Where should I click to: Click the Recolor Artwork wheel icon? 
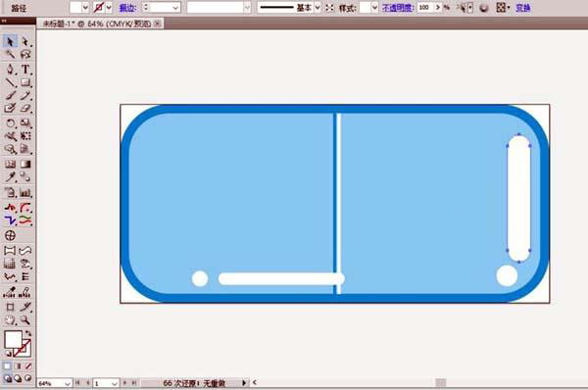[484, 8]
